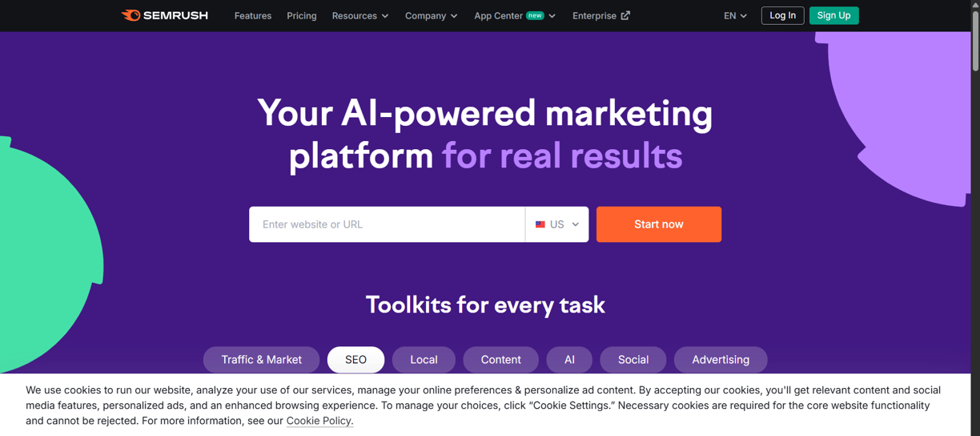This screenshot has width=980, height=436.
Task: Click the Semrush flame logo icon
Action: click(131, 15)
